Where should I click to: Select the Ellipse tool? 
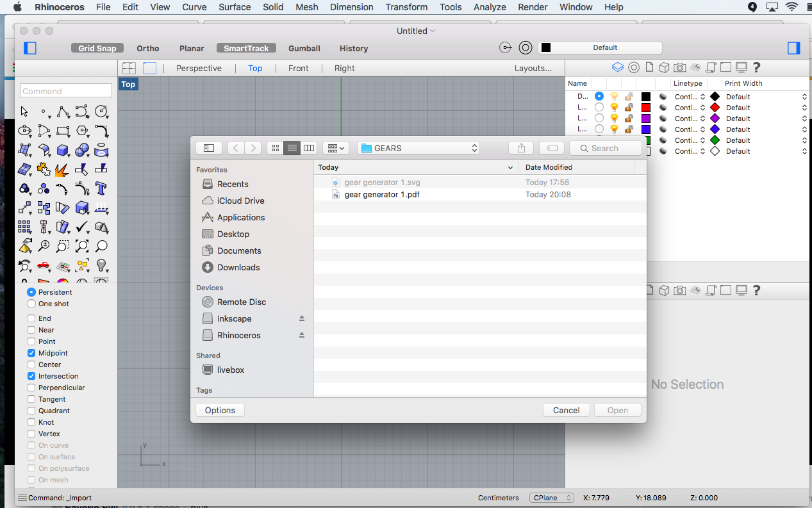click(24, 131)
